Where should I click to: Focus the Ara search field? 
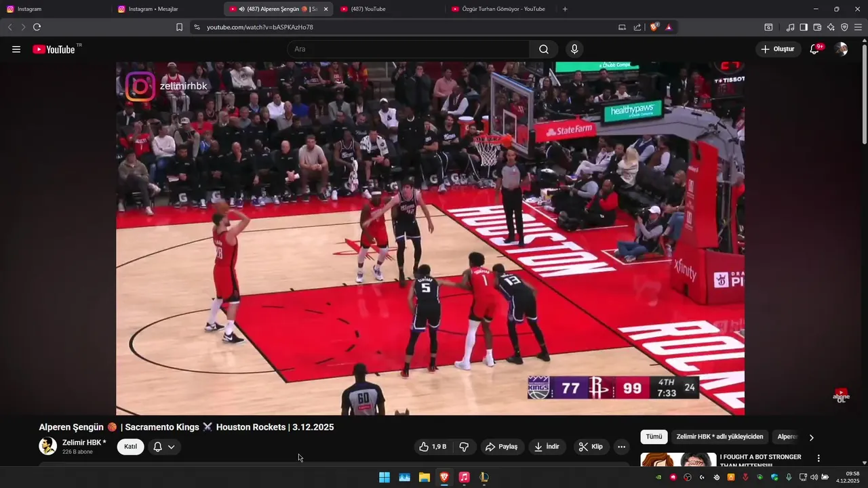coord(408,49)
